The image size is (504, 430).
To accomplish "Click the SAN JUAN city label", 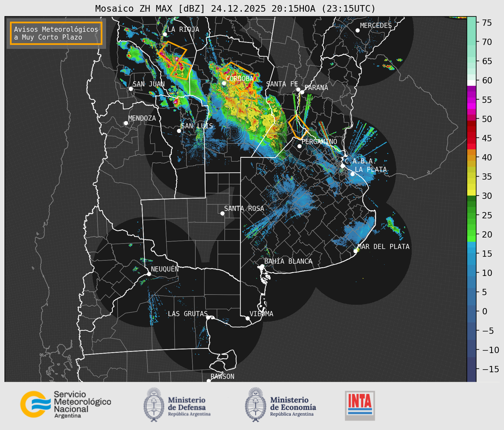I will [149, 84].
